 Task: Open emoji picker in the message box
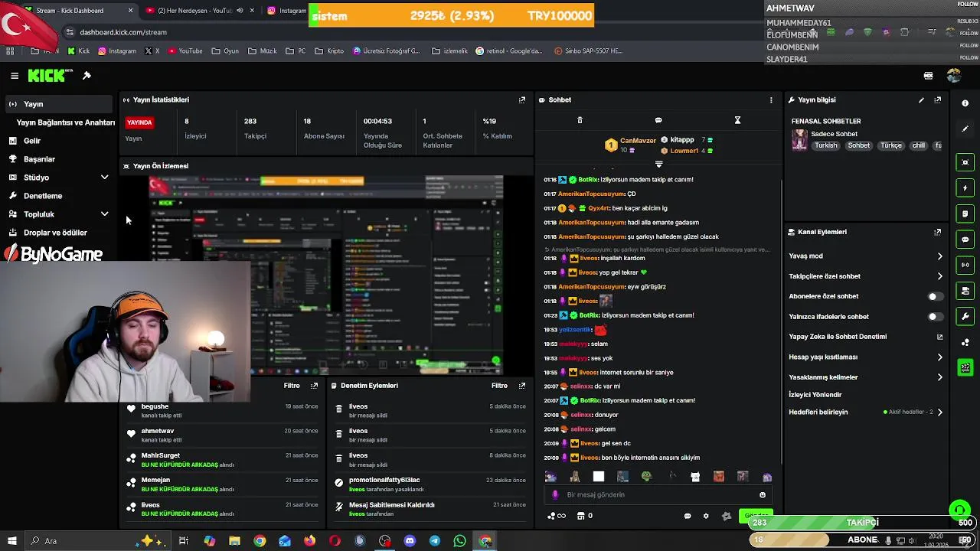coord(763,495)
